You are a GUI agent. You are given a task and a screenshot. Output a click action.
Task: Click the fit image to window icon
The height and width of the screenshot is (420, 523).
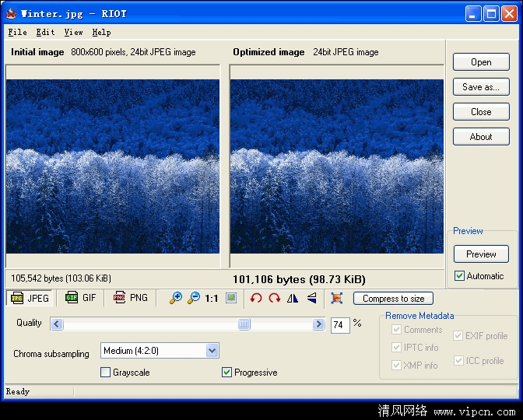(231, 298)
